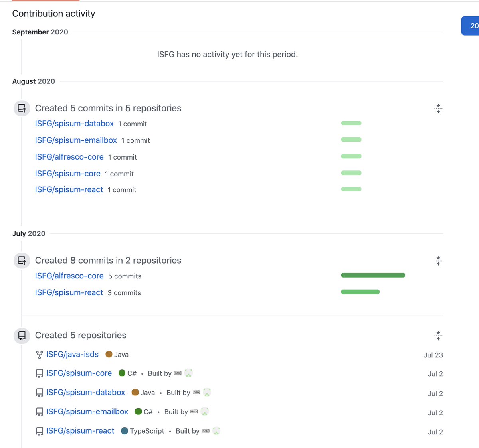Image resolution: width=479 pixels, height=448 pixels.
Task: Click the repository icon beside Created 5 repositories
Action: coord(22,336)
